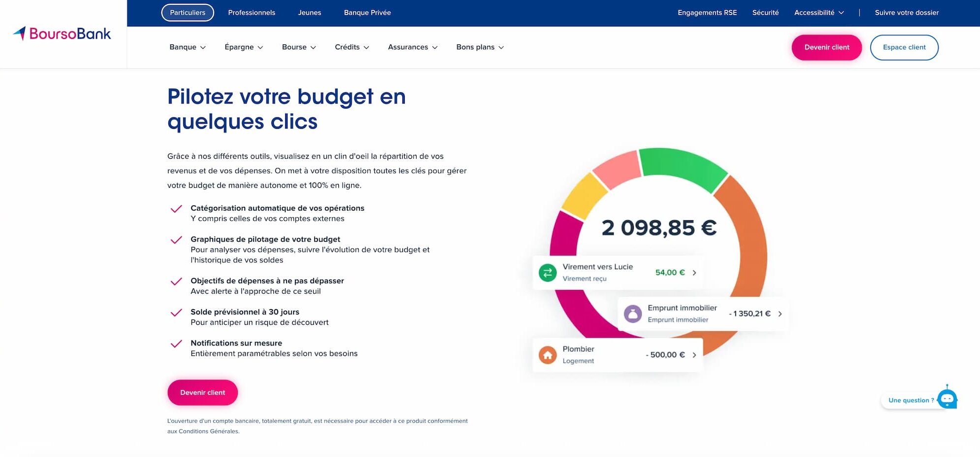
Task: Click the green transfer arrows icon
Action: [547, 273]
